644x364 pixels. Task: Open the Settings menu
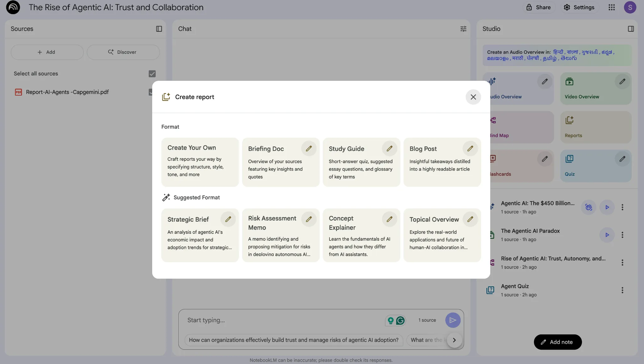[x=579, y=7]
